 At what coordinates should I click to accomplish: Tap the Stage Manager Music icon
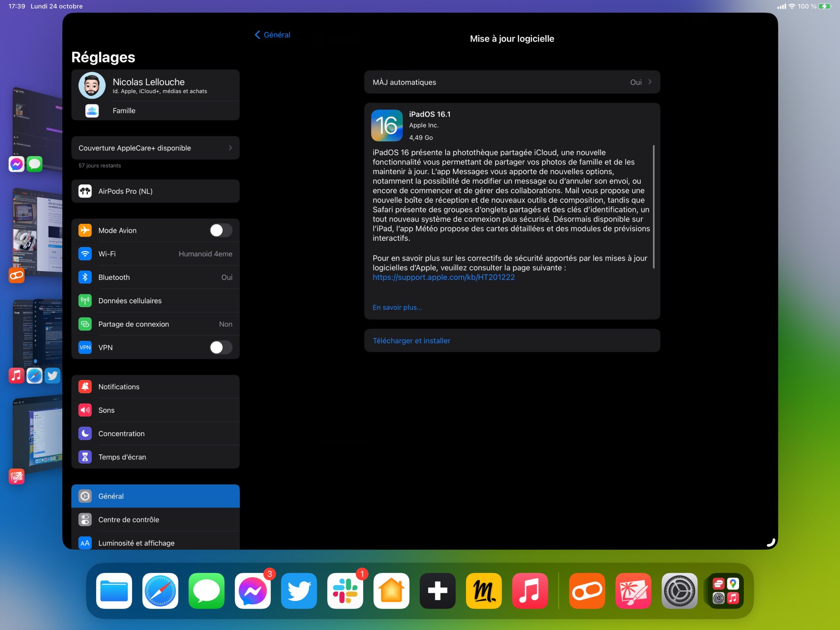16,376
